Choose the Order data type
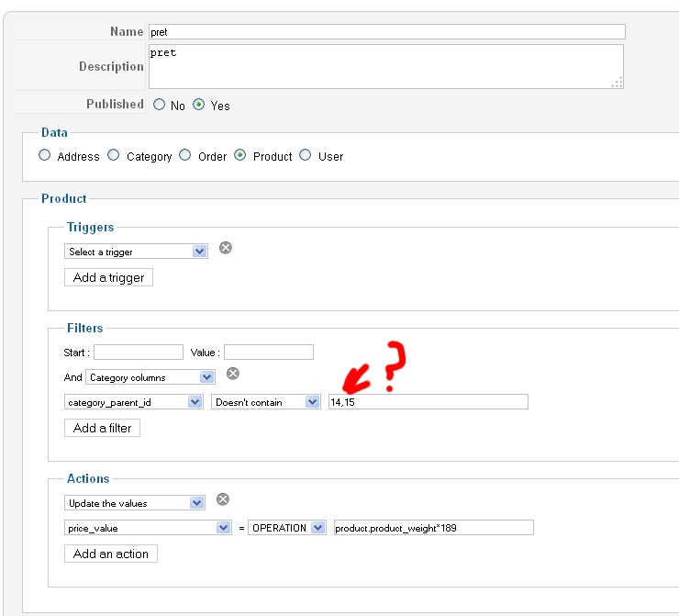This screenshot has width=679, height=616. (185, 155)
